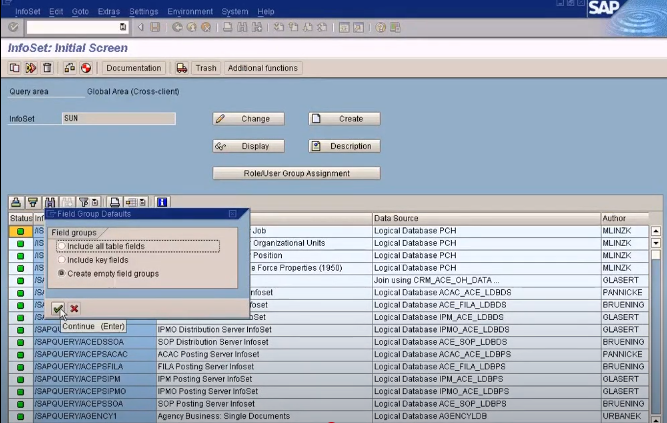Click the Description button
The height and width of the screenshot is (423, 667).
point(344,146)
